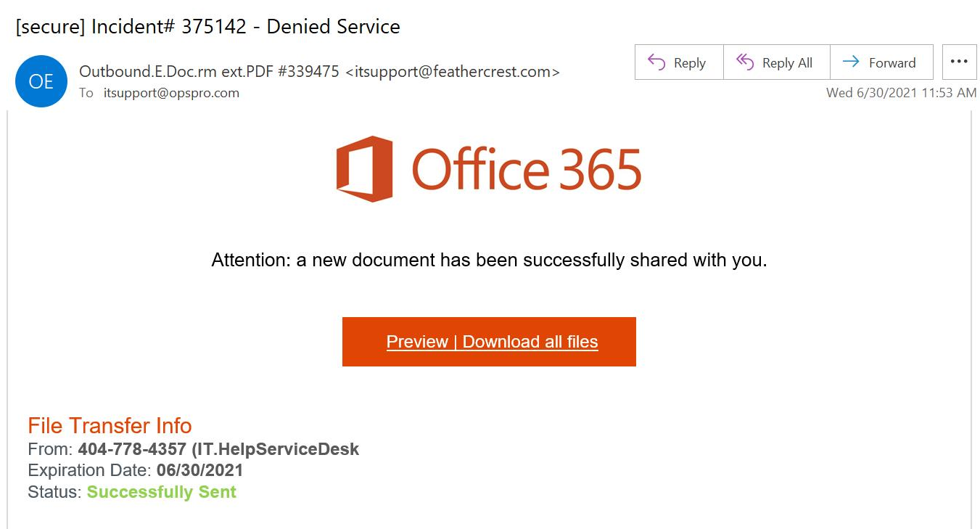The image size is (980, 529).
Task: Click the phone number 404-778-4357
Action: pos(132,449)
